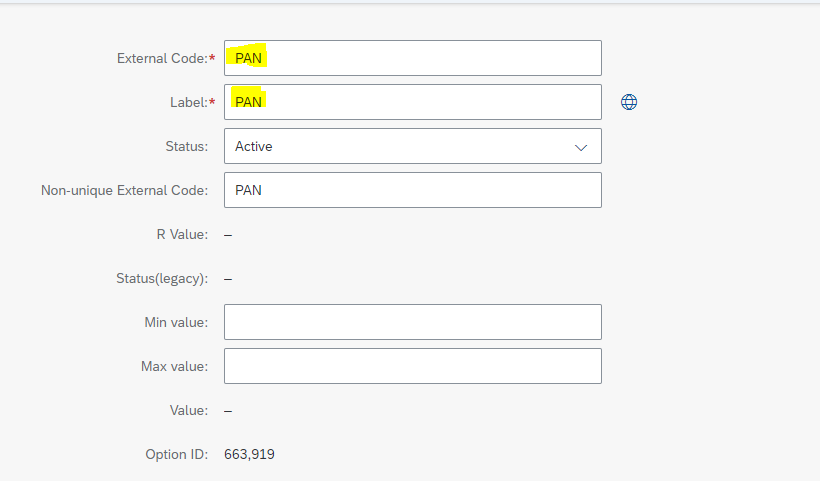Viewport: 820px width, 481px height.
Task: Select the Option ID value 663,919
Action: (x=249, y=454)
